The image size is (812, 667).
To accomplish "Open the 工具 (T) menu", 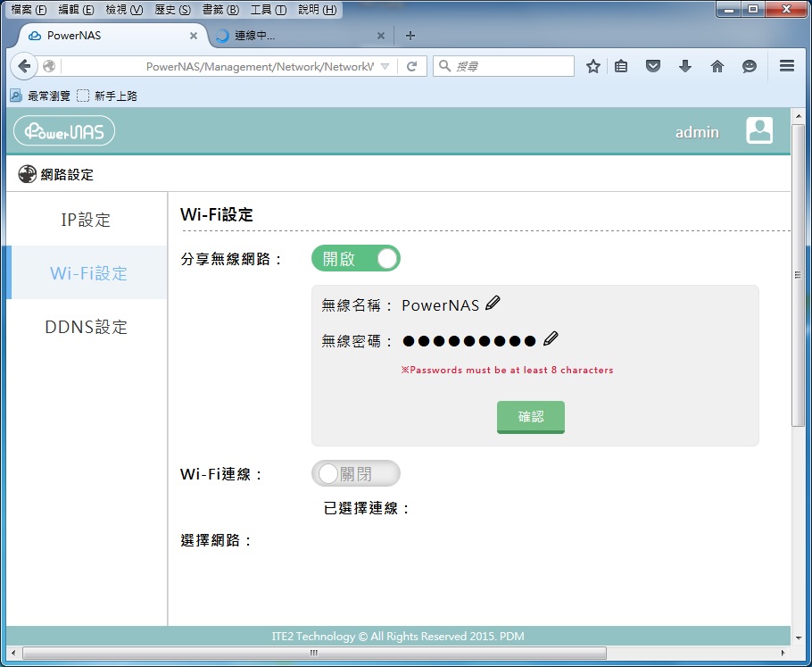I will tap(269, 10).
